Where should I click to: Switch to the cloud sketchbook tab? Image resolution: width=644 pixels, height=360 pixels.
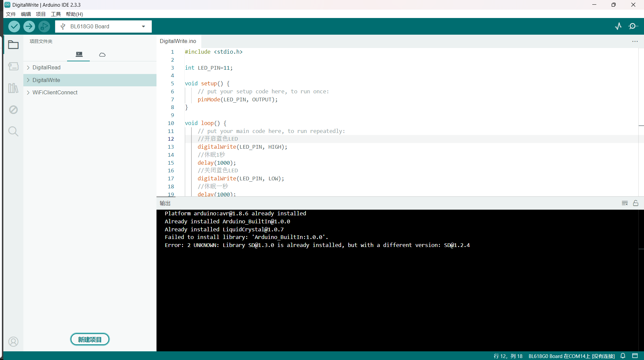pyautogui.click(x=102, y=54)
